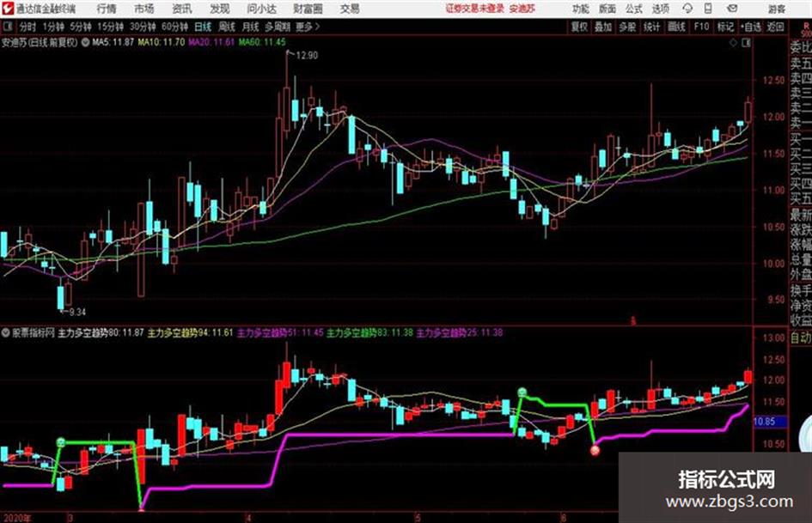Click the 12.90 high price marker
Screen dimensions: 812x523
coord(307,56)
